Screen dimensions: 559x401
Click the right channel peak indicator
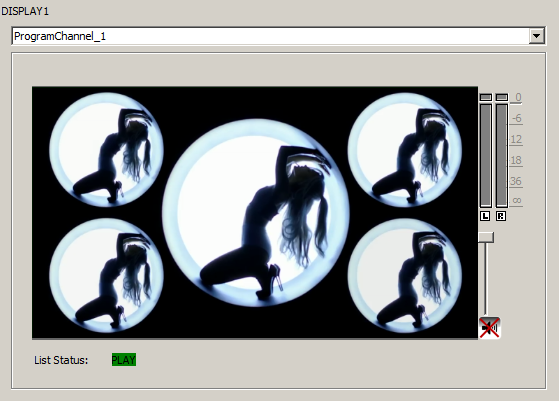pyautogui.click(x=502, y=97)
